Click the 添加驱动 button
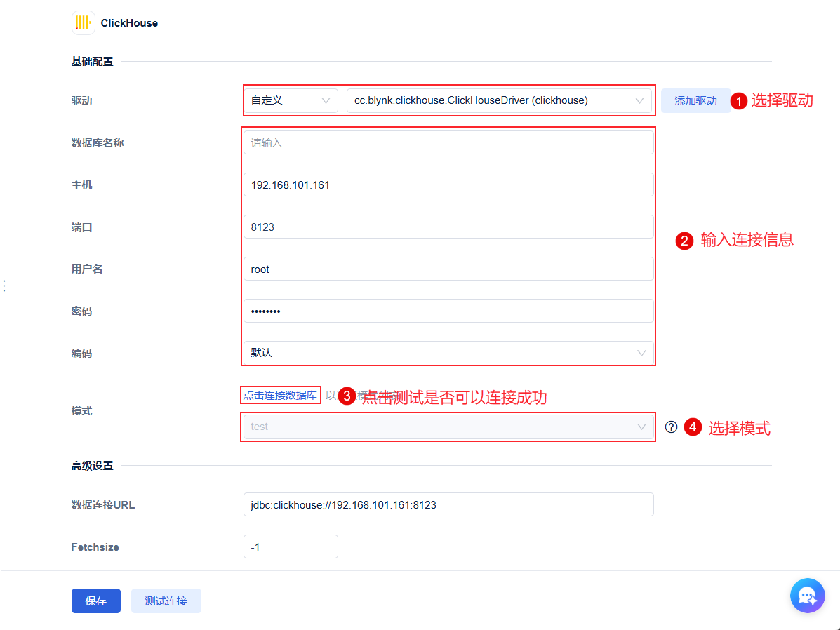Screen dimensions: 840x630 pyautogui.click(x=695, y=101)
